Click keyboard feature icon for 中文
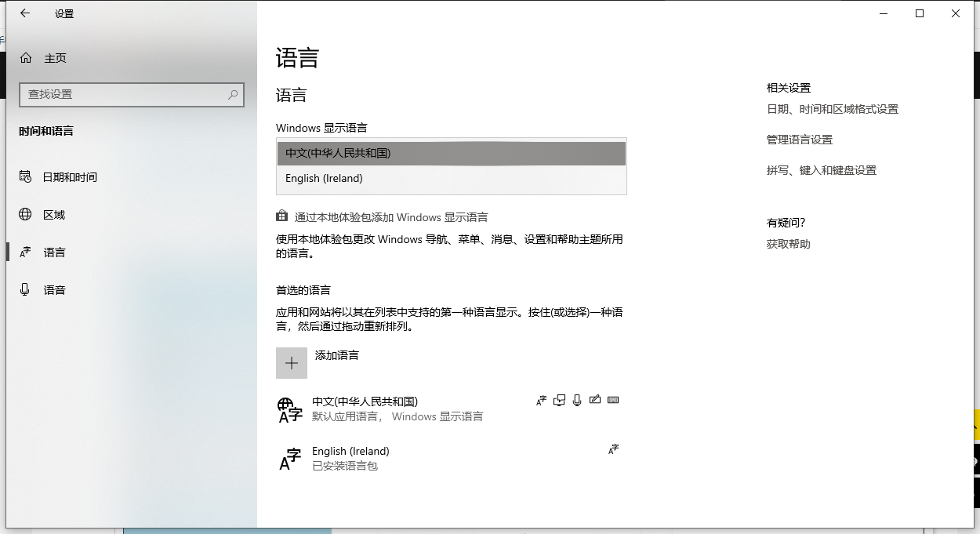 (x=613, y=400)
